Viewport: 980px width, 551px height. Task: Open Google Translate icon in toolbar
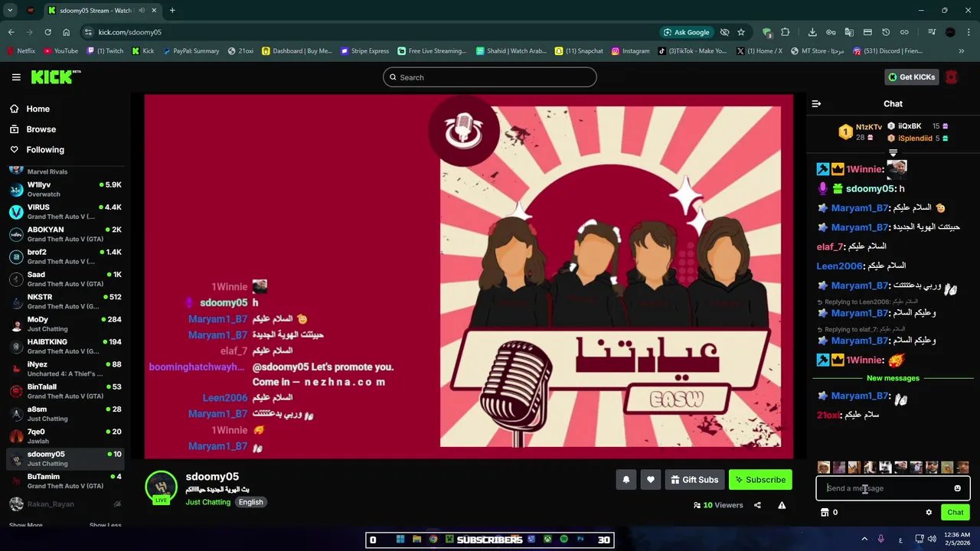(x=849, y=32)
